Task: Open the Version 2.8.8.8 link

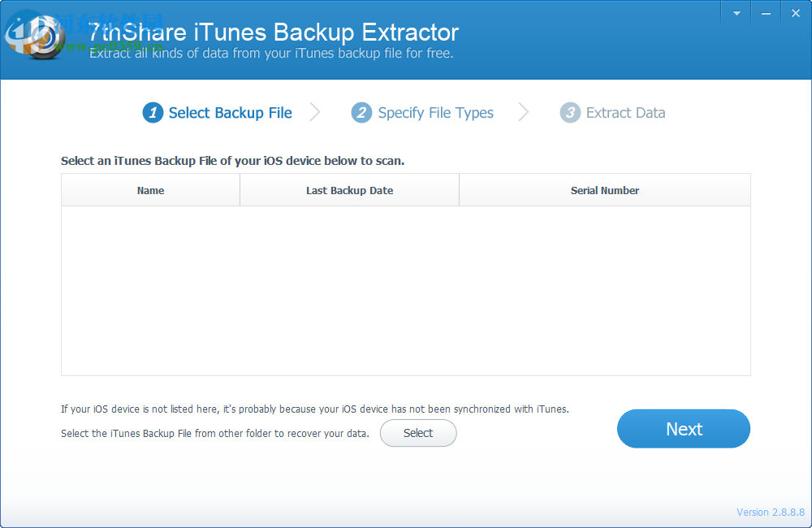Action: tap(770, 512)
